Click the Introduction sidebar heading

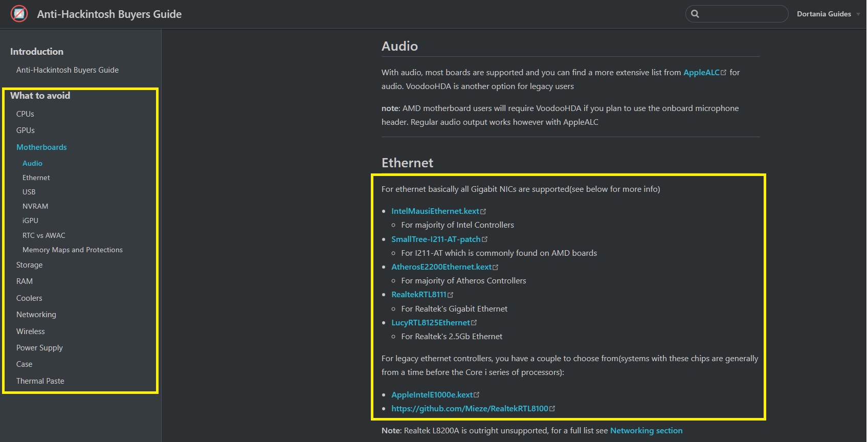tap(37, 52)
